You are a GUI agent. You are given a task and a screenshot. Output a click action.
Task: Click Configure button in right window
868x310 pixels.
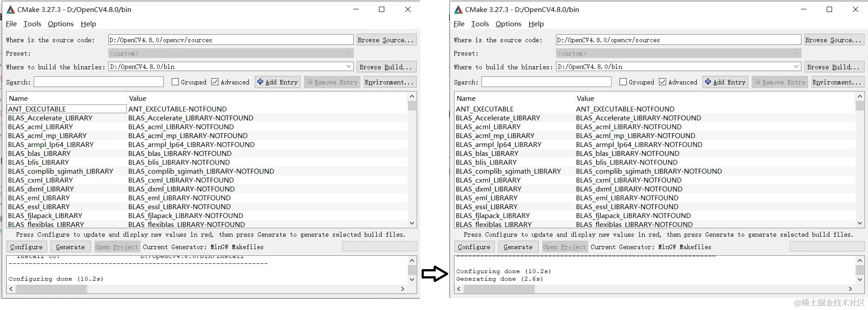474,247
